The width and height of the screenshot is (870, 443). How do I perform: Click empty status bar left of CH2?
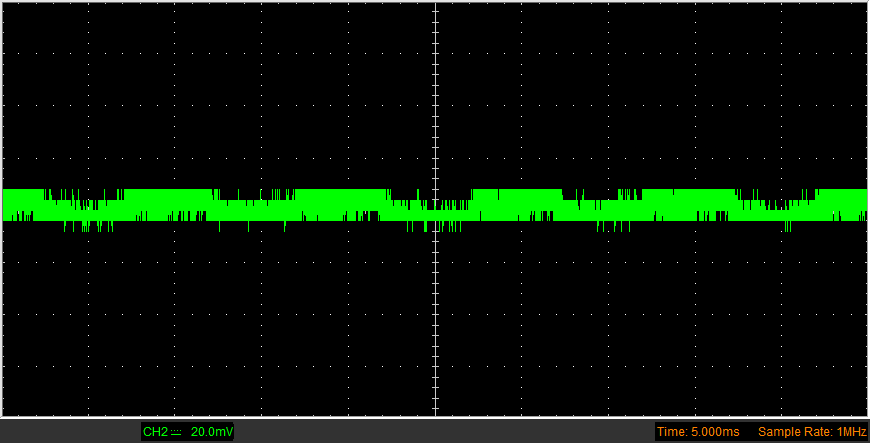(x=70, y=432)
